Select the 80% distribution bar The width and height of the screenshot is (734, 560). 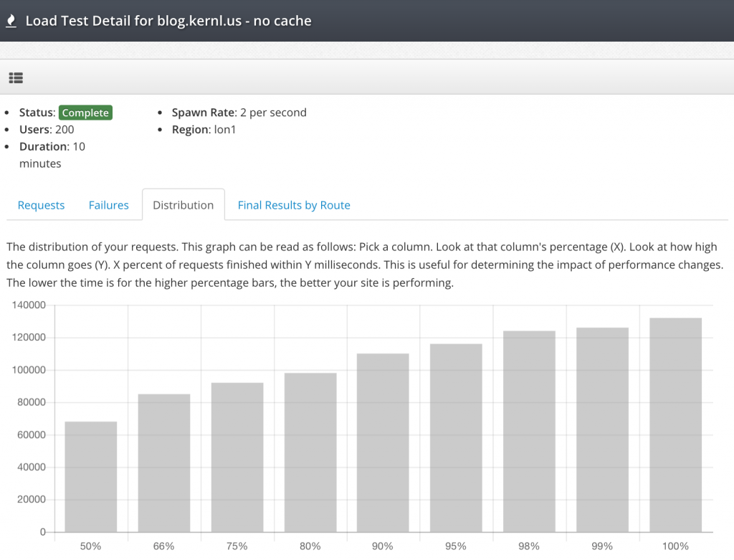pyautogui.click(x=310, y=452)
